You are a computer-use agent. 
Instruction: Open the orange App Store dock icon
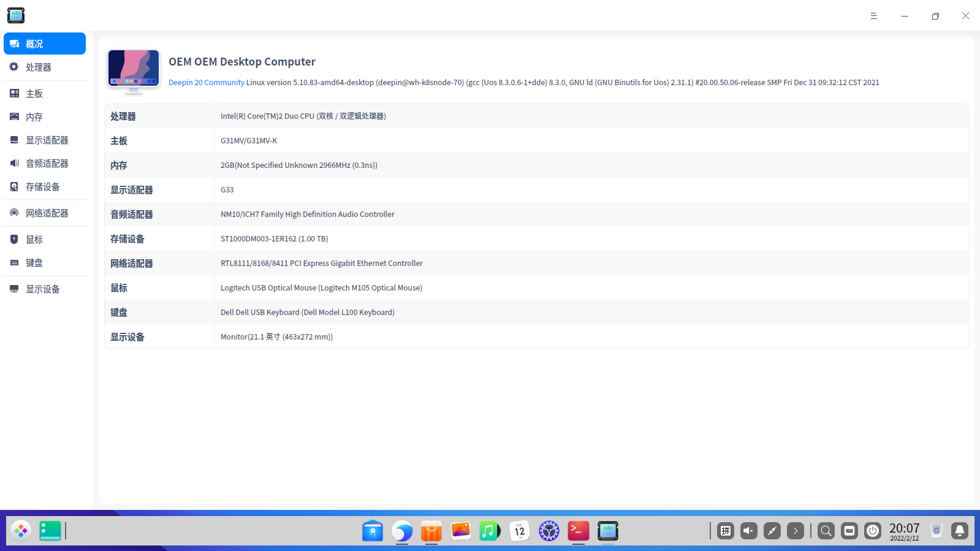(431, 531)
